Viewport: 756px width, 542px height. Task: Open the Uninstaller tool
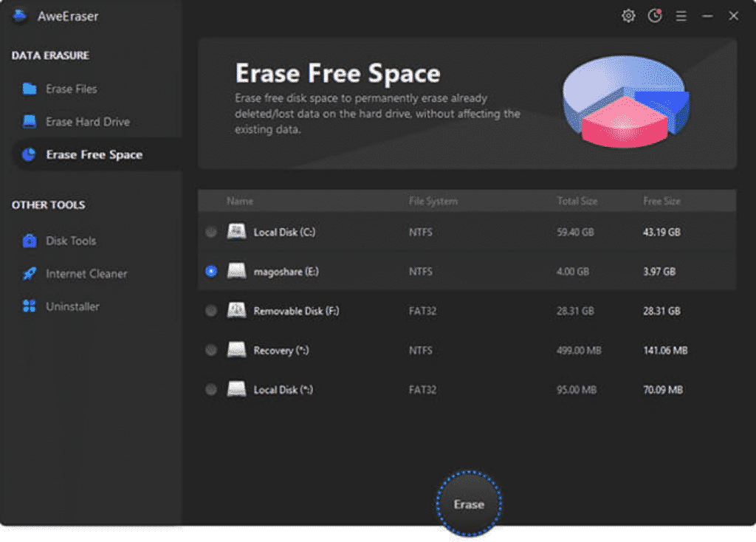72,306
